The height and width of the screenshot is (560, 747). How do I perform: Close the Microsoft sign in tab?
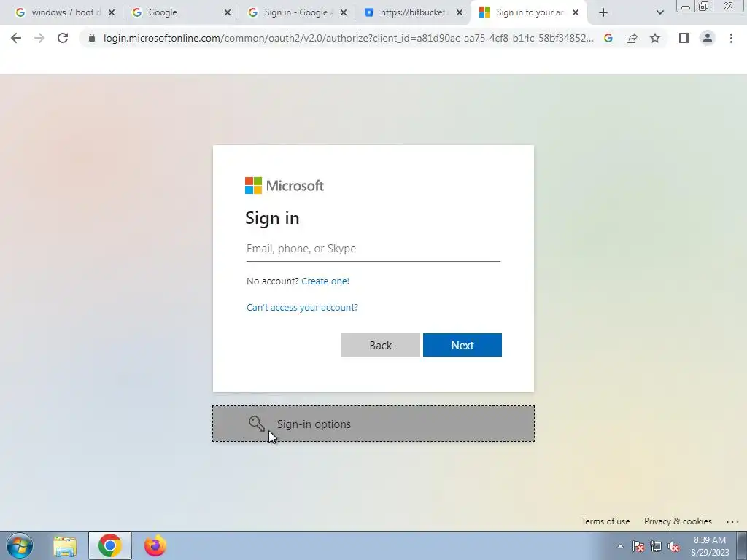coord(576,13)
